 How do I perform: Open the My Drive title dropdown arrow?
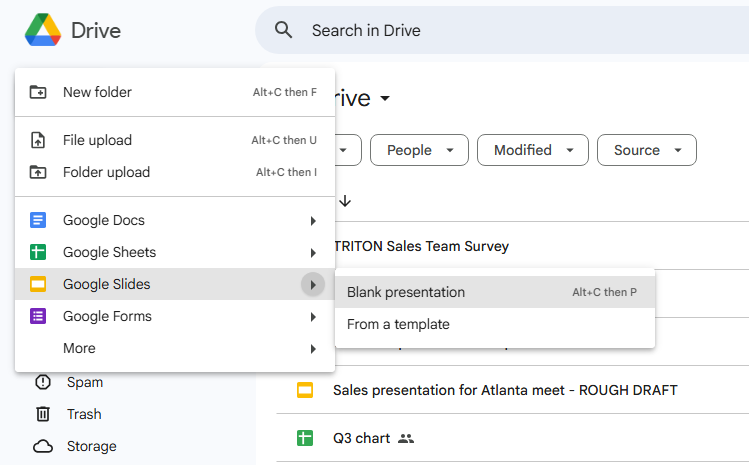click(385, 98)
